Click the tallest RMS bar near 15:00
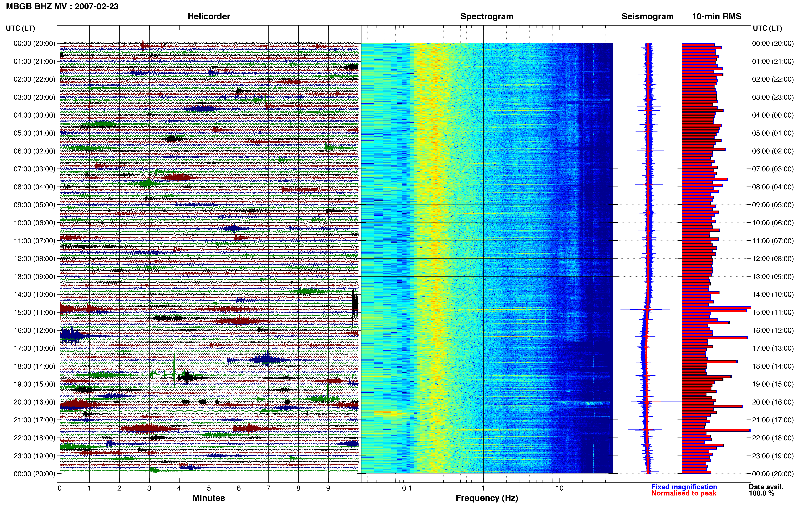Screen dimensions: 812x508 716,308
